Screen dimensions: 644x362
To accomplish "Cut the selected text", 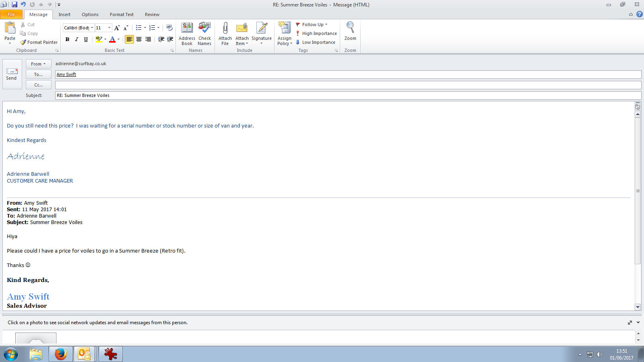I will pyautogui.click(x=27, y=25).
